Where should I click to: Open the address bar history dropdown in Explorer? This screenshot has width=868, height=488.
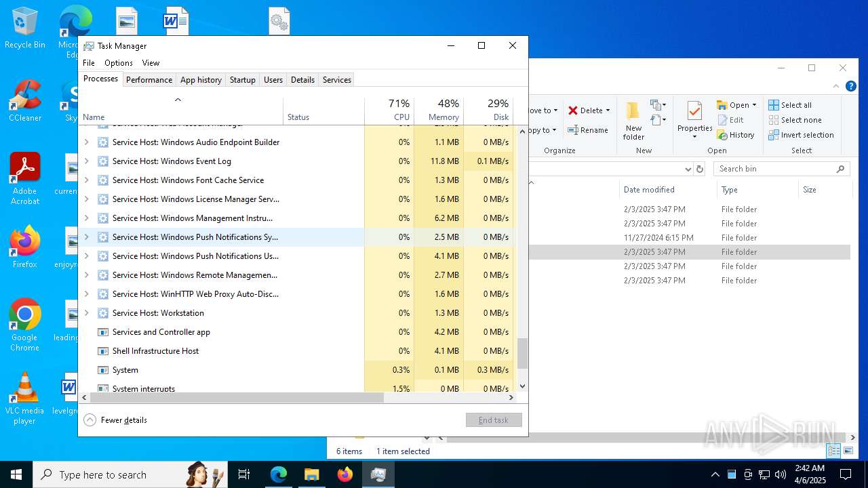688,169
